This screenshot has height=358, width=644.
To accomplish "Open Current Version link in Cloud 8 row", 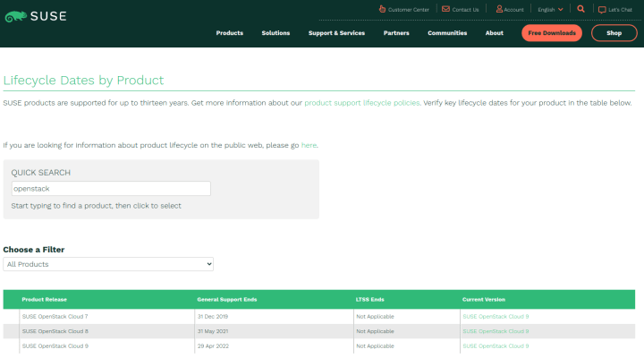I will tap(496, 331).
